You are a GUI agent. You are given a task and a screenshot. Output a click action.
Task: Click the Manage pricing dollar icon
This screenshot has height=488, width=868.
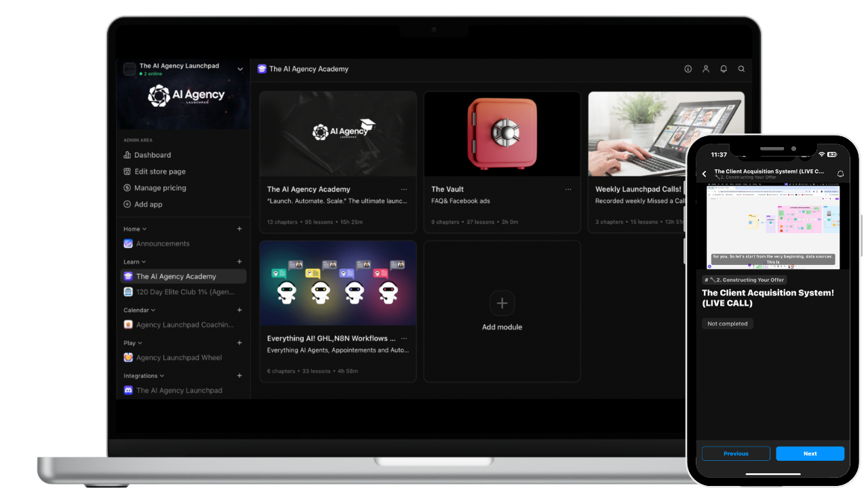(127, 188)
